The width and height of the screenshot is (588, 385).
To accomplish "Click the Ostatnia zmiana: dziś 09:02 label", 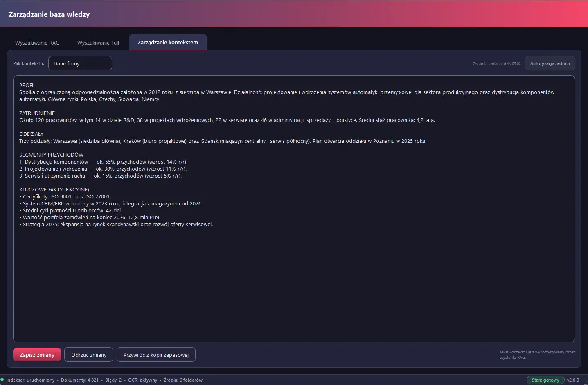I will (x=497, y=64).
